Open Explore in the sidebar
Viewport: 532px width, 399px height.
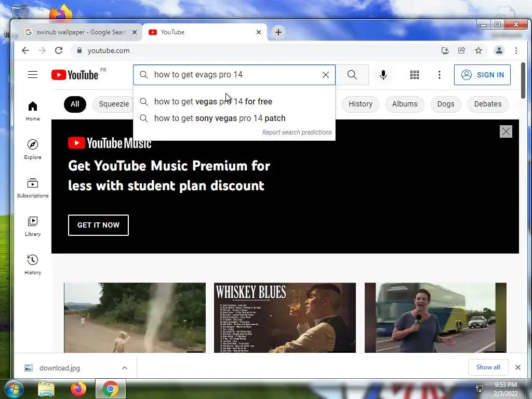33,149
